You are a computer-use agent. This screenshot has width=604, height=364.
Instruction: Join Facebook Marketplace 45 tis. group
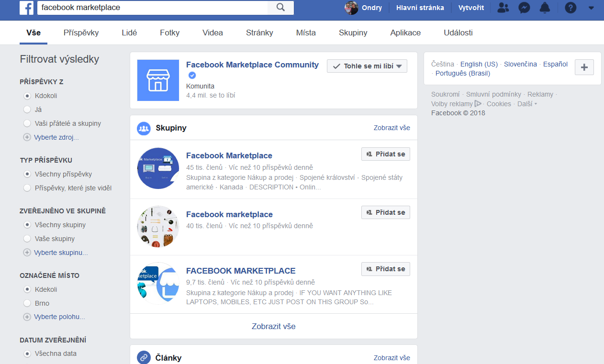pyautogui.click(x=386, y=154)
